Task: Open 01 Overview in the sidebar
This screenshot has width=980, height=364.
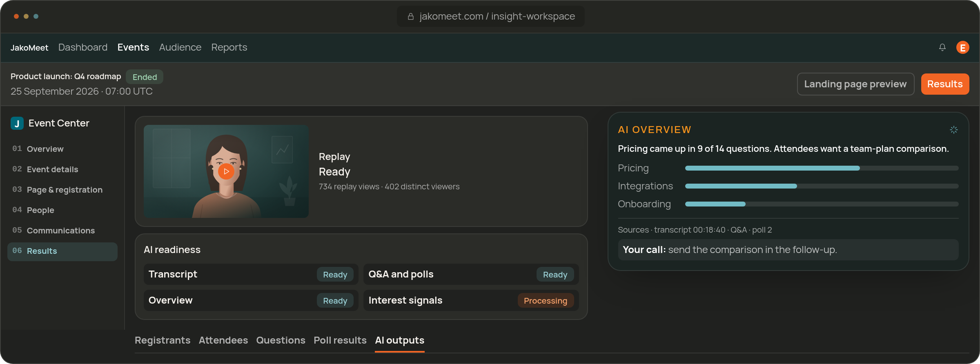Action: [62, 149]
